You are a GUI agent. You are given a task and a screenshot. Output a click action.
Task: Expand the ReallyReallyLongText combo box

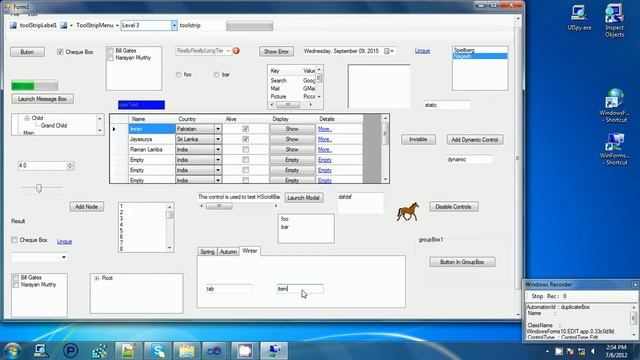pos(228,51)
